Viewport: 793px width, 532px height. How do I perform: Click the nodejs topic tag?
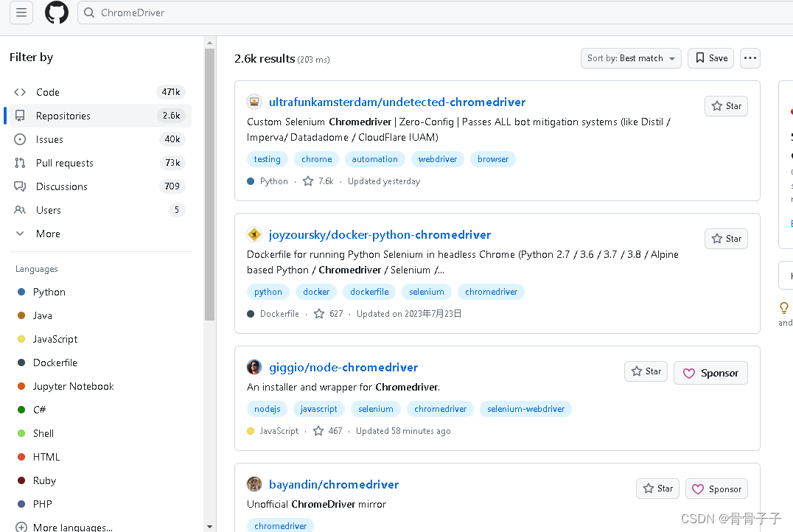coord(267,409)
